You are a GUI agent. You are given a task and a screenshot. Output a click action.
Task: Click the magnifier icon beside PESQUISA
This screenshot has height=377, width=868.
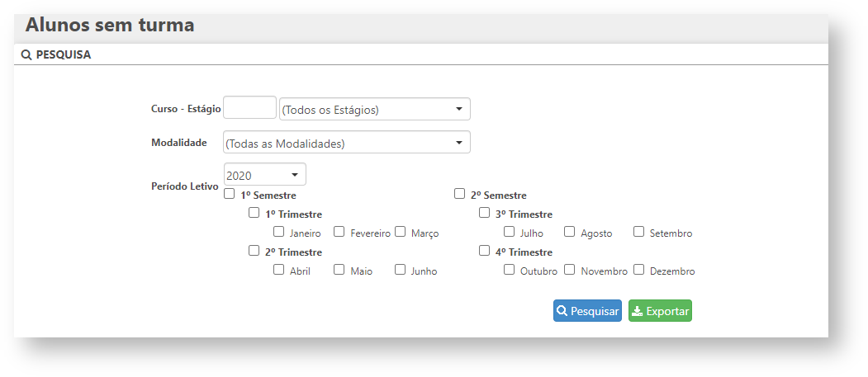pyautogui.click(x=26, y=55)
